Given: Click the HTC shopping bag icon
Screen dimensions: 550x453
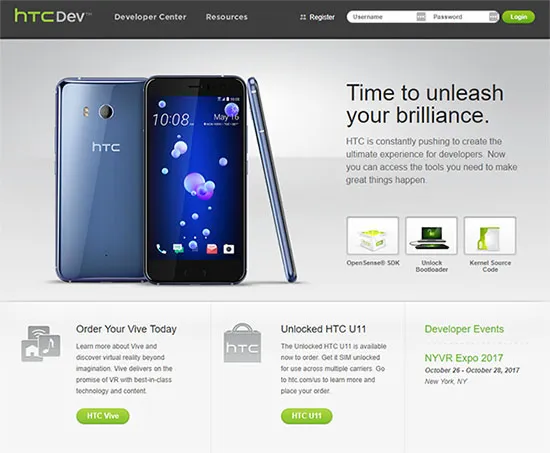Looking at the screenshot, I should (x=242, y=343).
